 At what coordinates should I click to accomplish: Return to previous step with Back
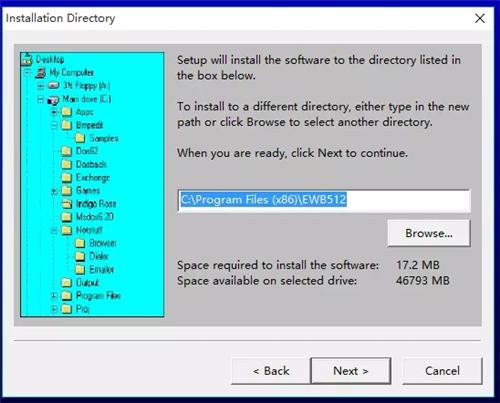(271, 371)
